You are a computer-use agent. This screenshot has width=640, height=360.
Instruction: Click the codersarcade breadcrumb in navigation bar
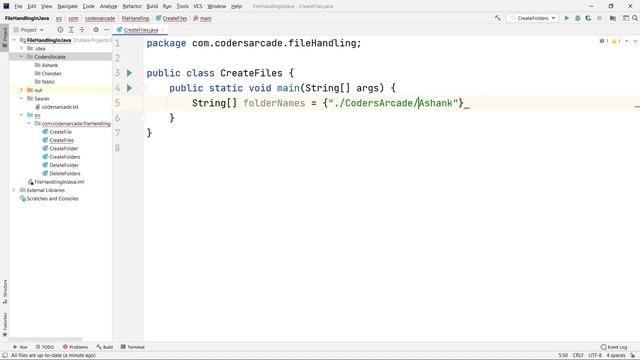coord(100,18)
